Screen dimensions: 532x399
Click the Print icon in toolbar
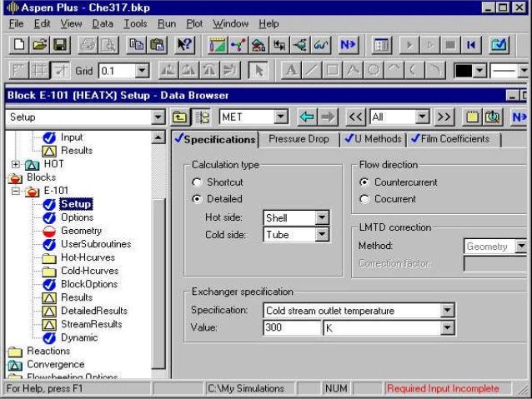[88, 45]
